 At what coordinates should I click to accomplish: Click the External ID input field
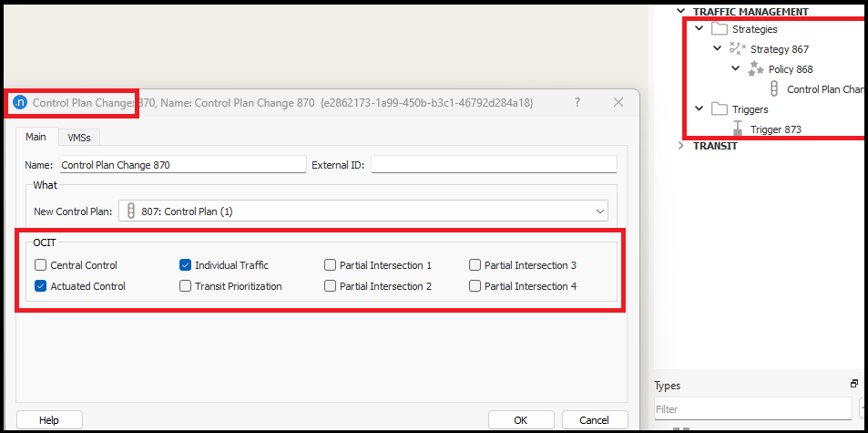(x=494, y=165)
